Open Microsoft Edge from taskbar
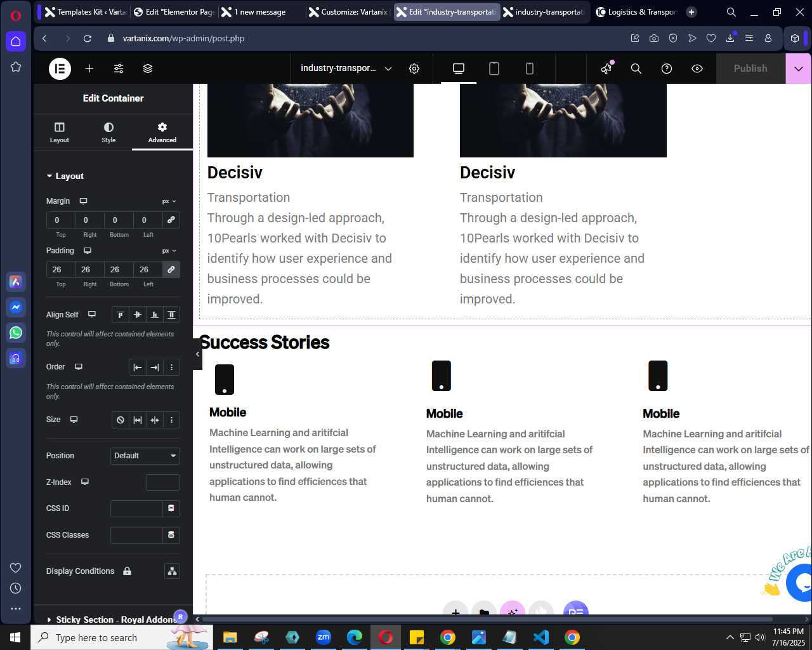This screenshot has height=650, width=812. pos(355,637)
